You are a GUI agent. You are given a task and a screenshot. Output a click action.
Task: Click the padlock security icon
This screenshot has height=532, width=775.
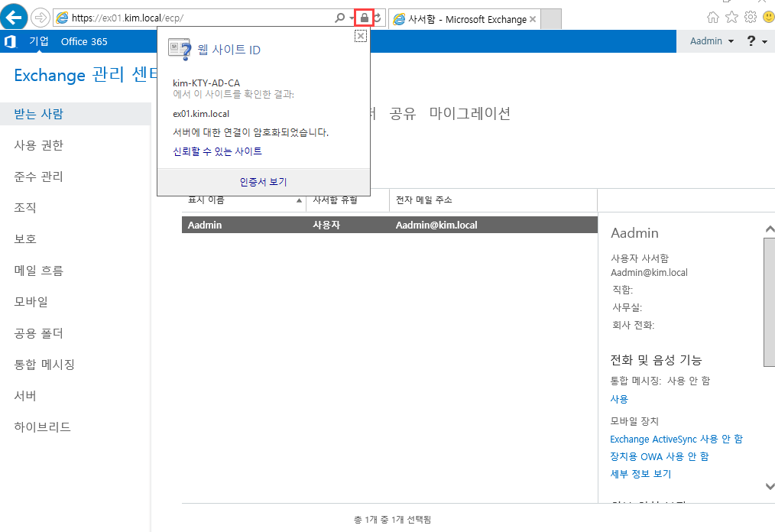(x=365, y=18)
